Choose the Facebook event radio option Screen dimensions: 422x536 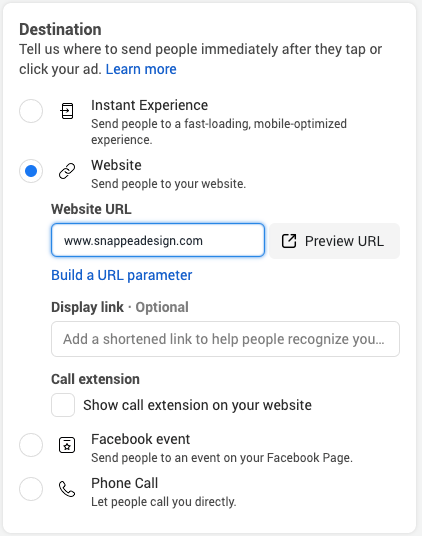pyautogui.click(x=31, y=445)
